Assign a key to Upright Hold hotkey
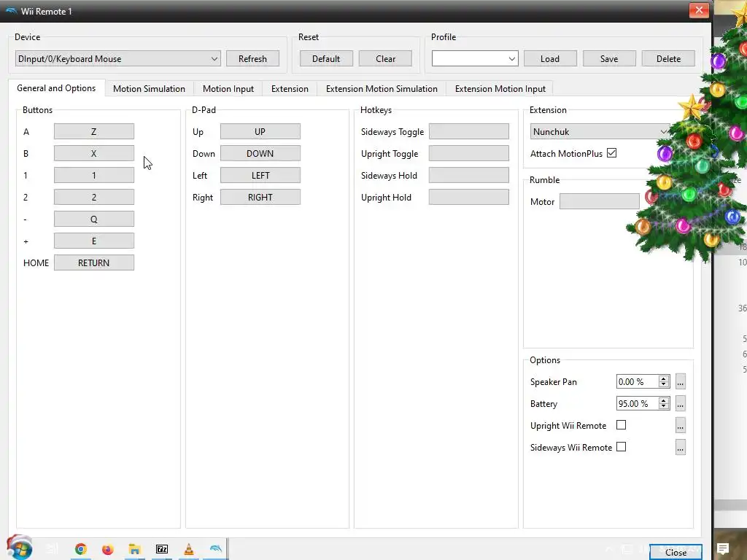The width and height of the screenshot is (747, 560). pyautogui.click(x=469, y=197)
